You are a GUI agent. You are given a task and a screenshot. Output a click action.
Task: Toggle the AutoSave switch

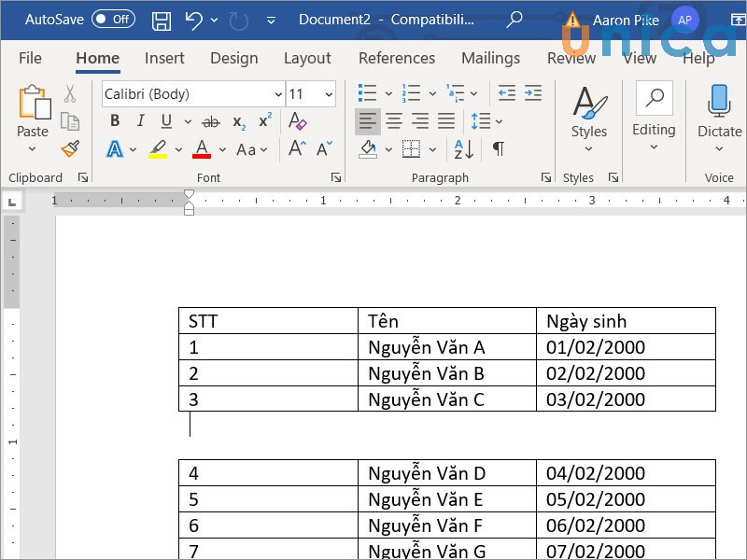(x=112, y=20)
